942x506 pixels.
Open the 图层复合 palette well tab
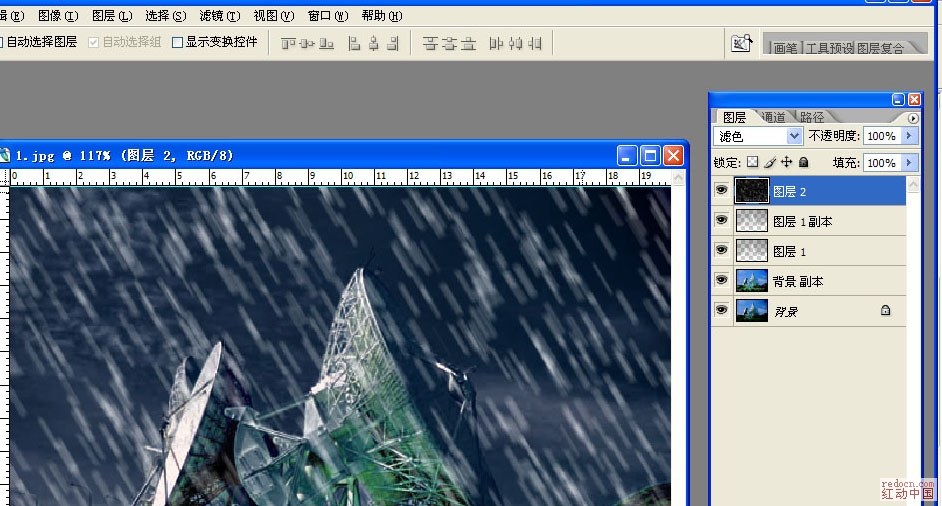[x=880, y=48]
